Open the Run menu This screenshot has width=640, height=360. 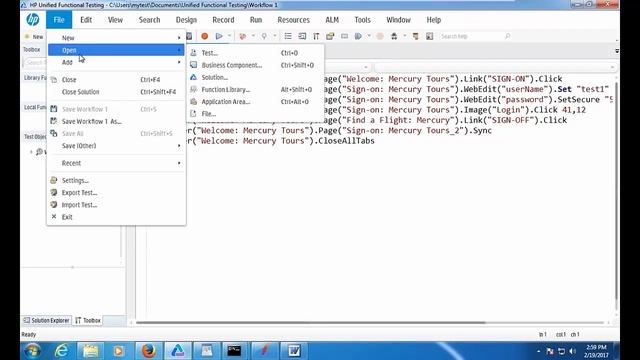pyautogui.click(x=256, y=20)
